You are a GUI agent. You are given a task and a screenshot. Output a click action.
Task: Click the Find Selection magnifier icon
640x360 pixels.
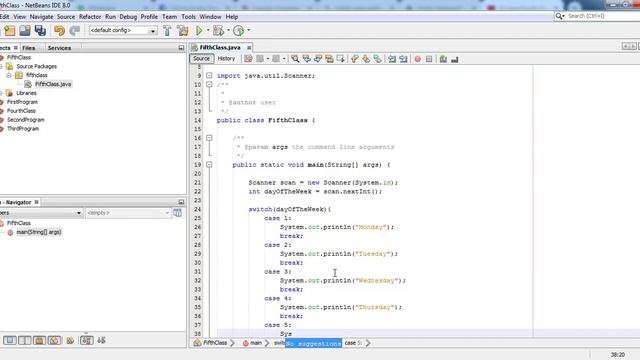(x=295, y=59)
